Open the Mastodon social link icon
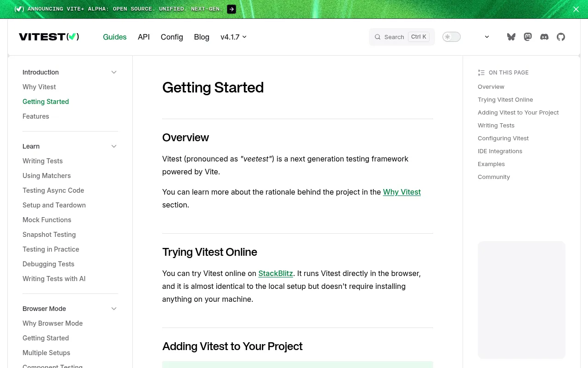Viewport: 588px width, 368px height. coord(528,37)
